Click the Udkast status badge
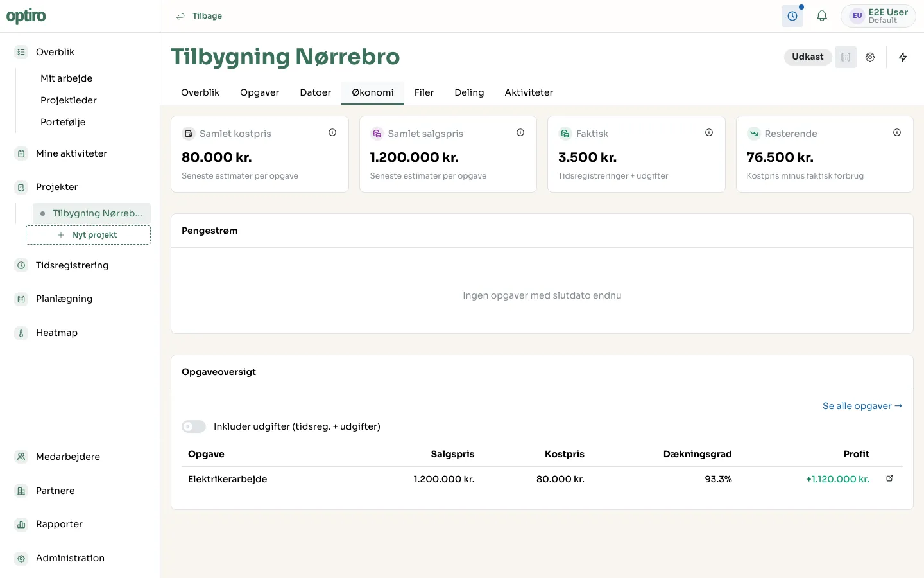The image size is (924, 578). point(808,57)
